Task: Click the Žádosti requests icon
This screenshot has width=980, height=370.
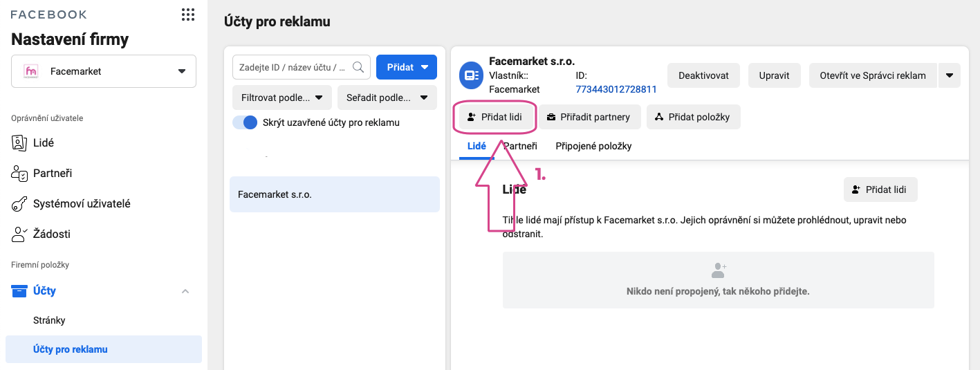Action: [x=19, y=234]
